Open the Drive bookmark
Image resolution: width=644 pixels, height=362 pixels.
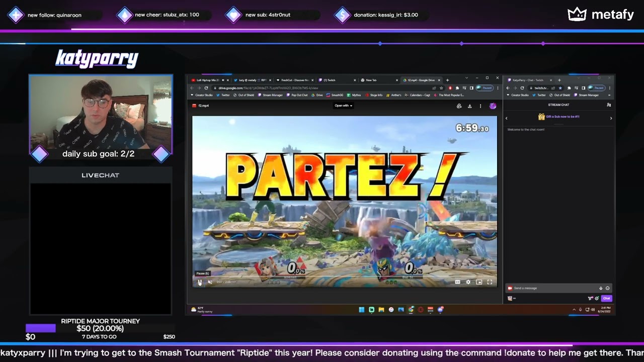point(317,95)
